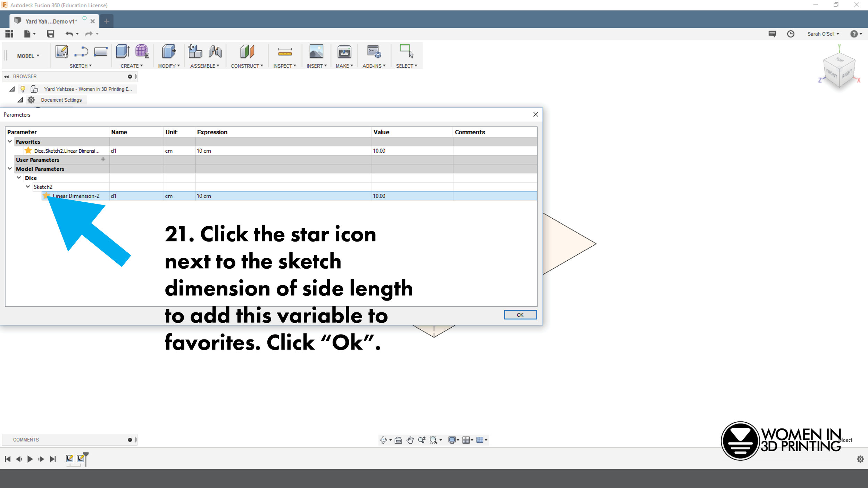Click the Create Form tool icon
Image resolution: width=868 pixels, height=488 pixels.
142,51
